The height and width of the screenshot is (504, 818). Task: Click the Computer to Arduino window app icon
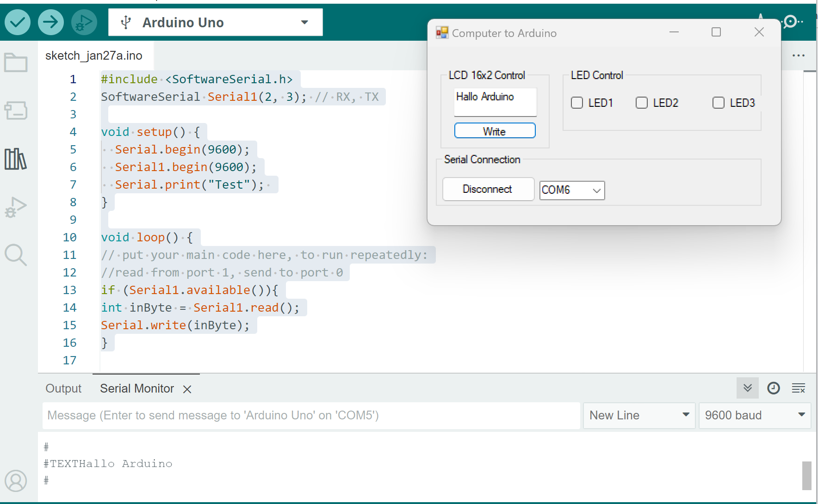[x=442, y=32]
